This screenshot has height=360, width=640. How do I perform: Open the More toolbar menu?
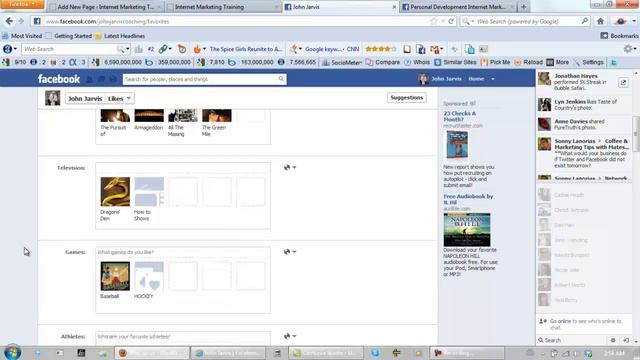coord(558,62)
